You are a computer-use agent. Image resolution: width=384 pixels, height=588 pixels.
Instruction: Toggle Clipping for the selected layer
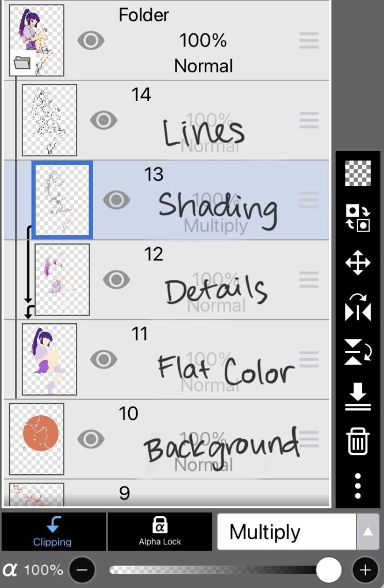(x=53, y=532)
